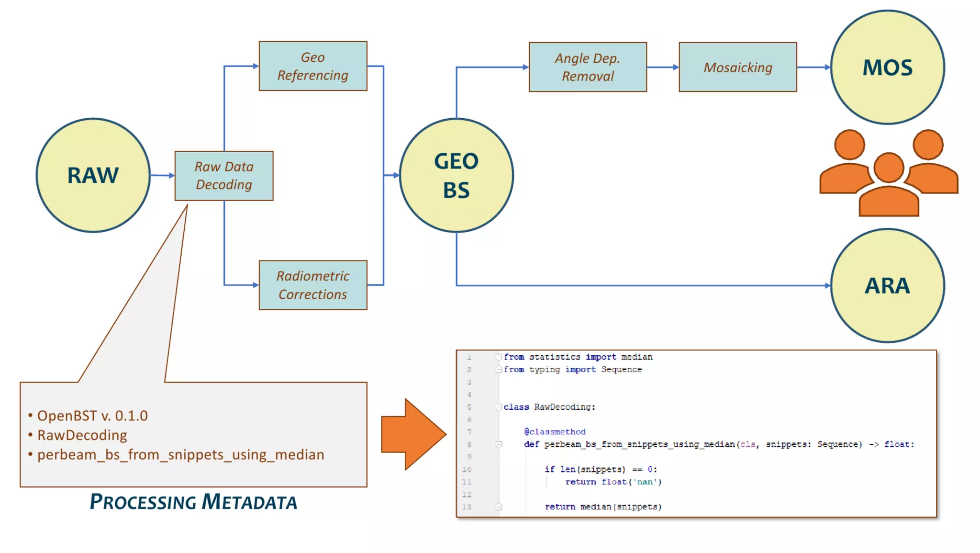
Task: Click the MOS output circle
Action: tap(887, 68)
